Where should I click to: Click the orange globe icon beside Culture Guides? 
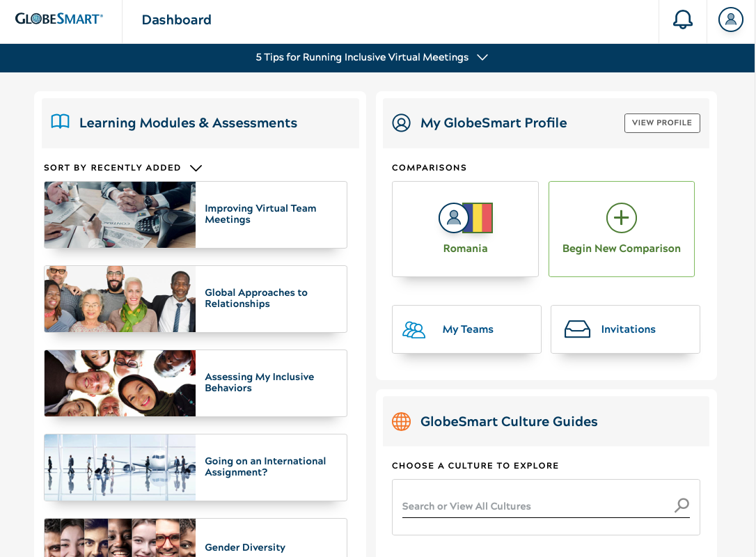click(x=401, y=421)
